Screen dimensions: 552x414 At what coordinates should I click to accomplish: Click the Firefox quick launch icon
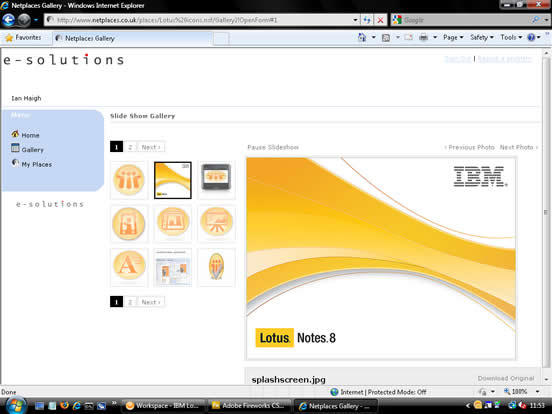64,406
